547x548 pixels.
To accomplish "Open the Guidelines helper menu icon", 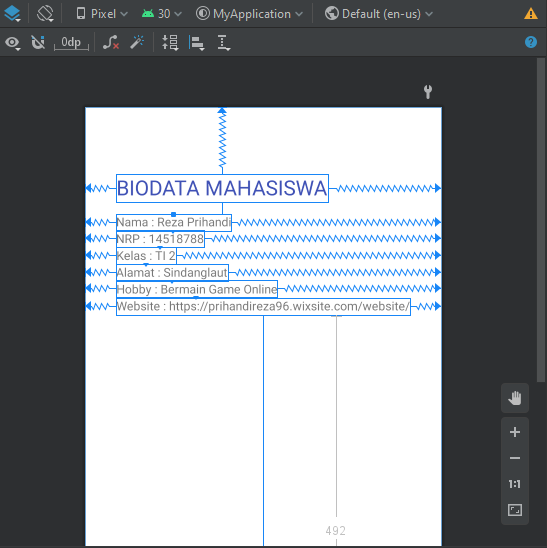I will point(223,43).
